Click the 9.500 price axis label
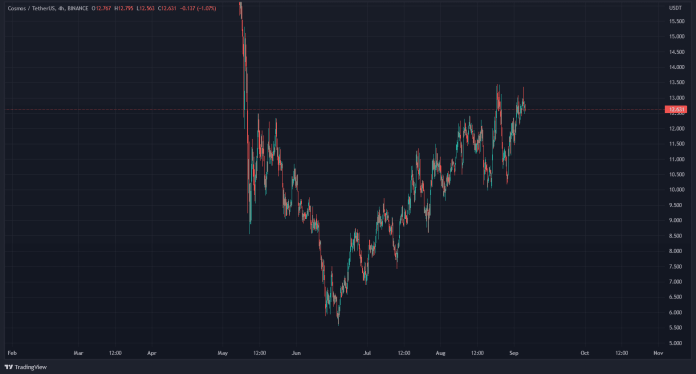Screen dimensions: 696x374 click(x=676, y=205)
